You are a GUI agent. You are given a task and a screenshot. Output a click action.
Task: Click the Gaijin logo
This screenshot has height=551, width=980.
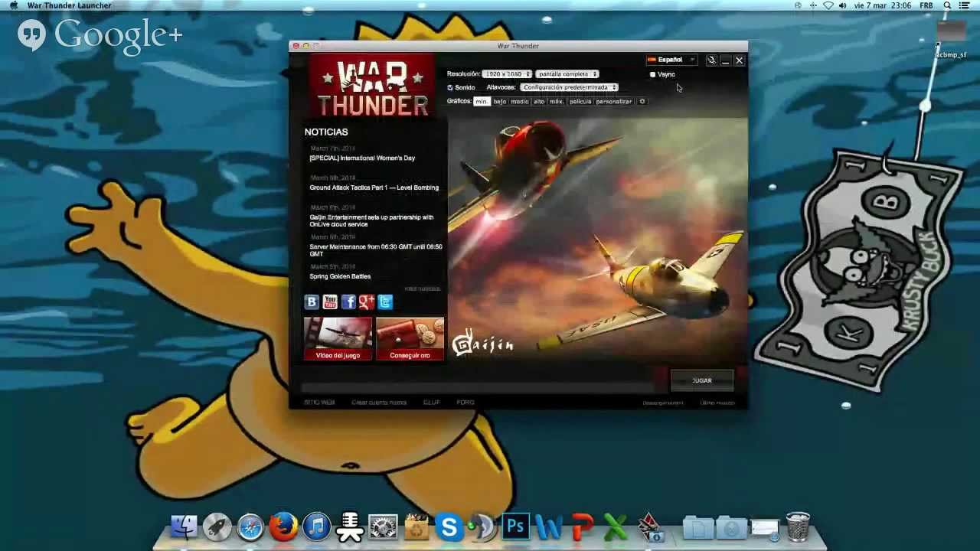click(482, 343)
